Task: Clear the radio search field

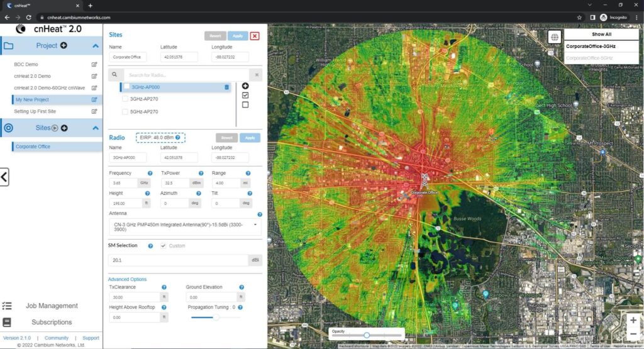Action: (x=257, y=75)
